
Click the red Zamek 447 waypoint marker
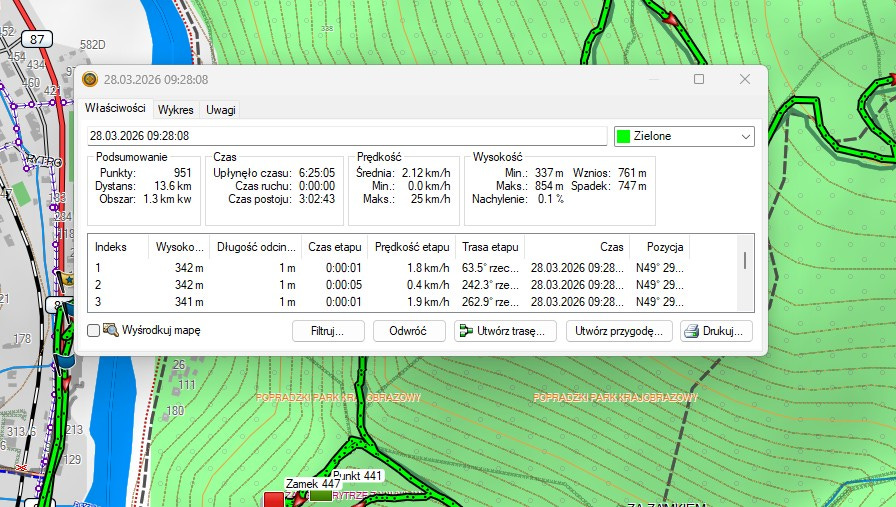click(x=272, y=499)
